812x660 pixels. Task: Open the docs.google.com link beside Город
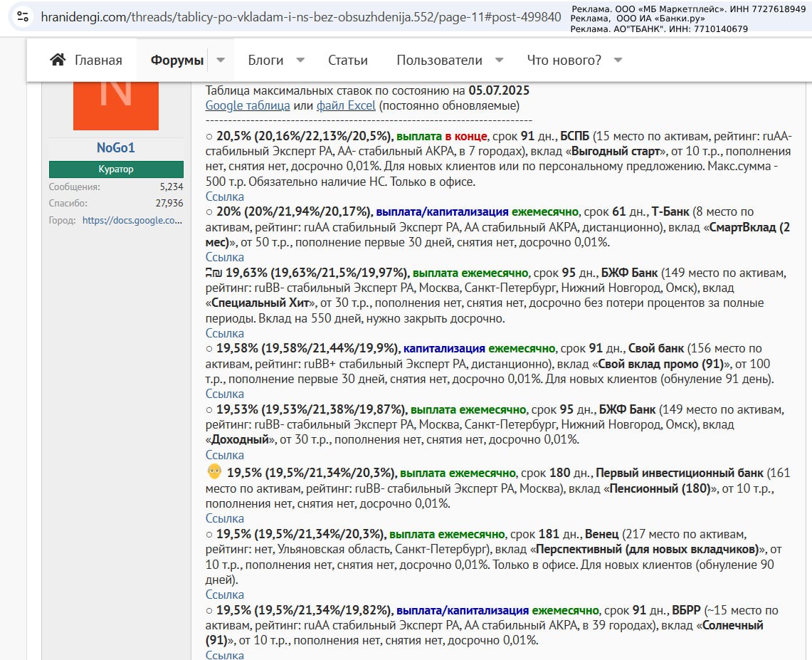pyautogui.click(x=132, y=221)
